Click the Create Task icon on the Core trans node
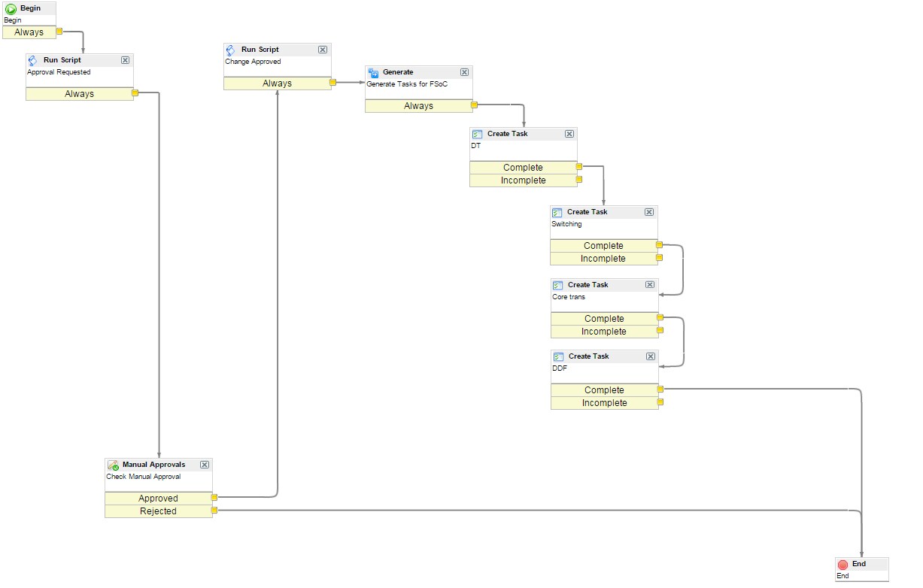 pos(558,284)
